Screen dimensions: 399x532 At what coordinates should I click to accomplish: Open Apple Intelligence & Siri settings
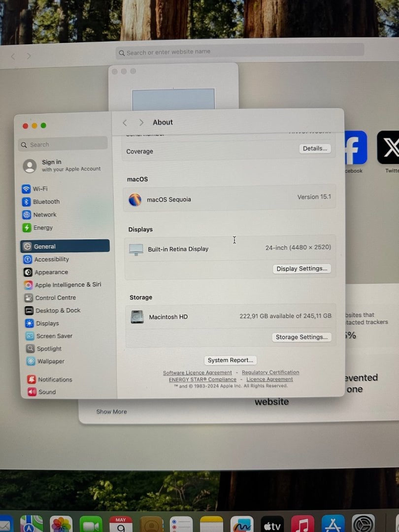63,285
